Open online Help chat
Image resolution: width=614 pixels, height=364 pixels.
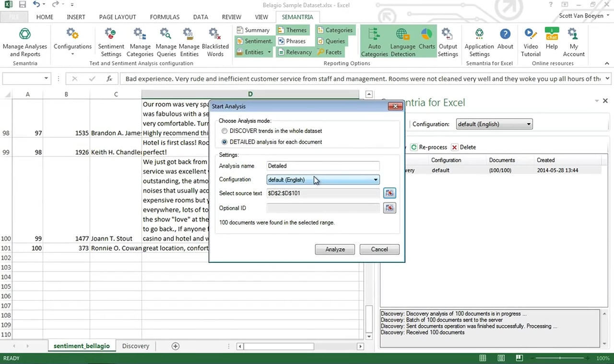[552, 39]
